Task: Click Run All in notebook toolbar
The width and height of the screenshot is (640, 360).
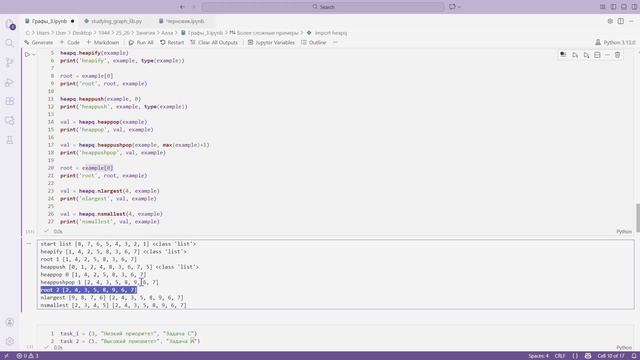Action: [x=141, y=42]
